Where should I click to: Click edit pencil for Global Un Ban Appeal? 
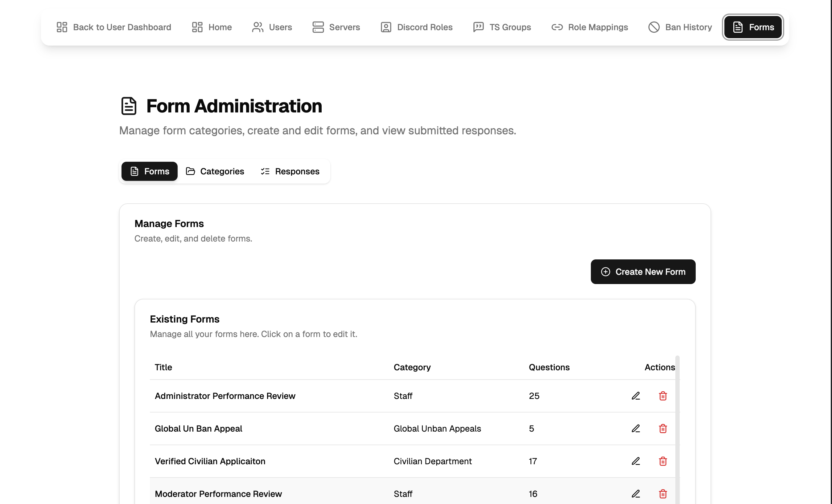click(636, 429)
